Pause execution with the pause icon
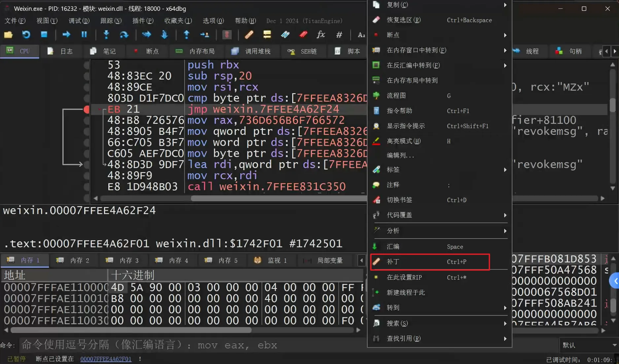 (x=84, y=35)
